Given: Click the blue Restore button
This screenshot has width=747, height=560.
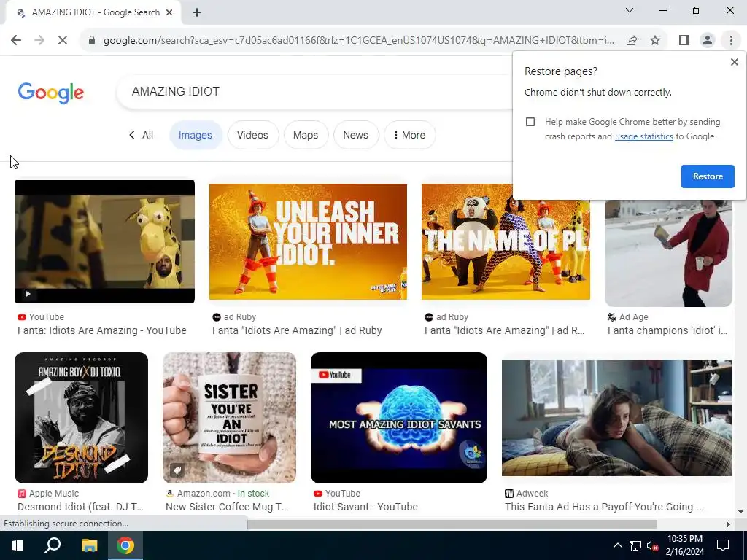Looking at the screenshot, I should (708, 176).
